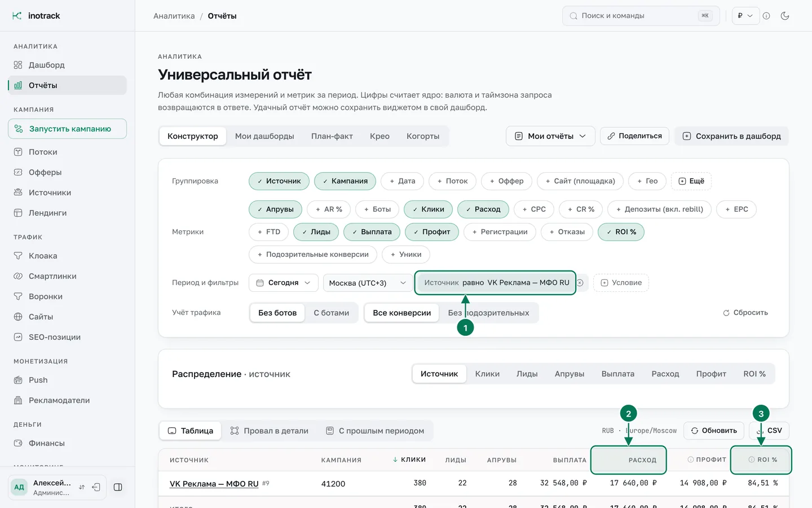Click the Запустить кампанию button
812x508 pixels.
click(x=67, y=129)
